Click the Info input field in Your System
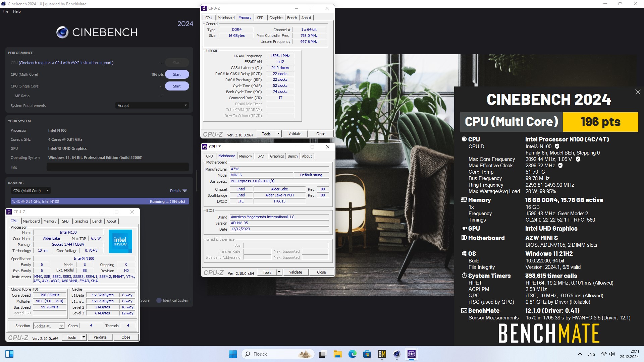 (x=118, y=167)
